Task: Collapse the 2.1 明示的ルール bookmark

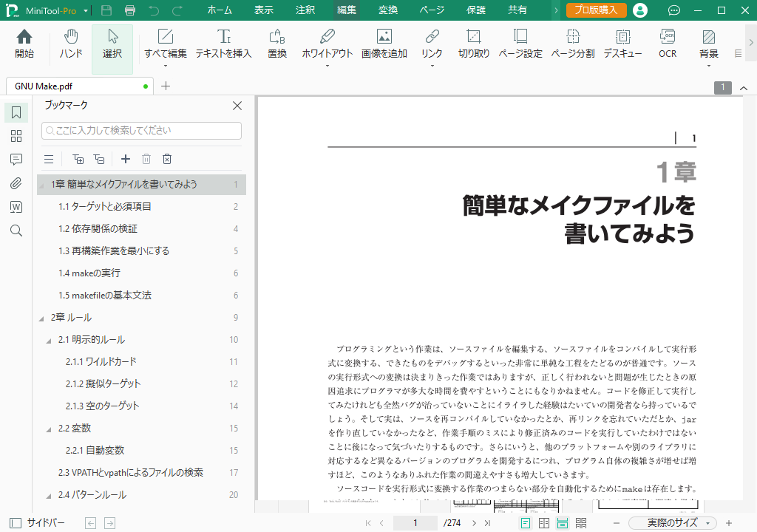Action: pyautogui.click(x=49, y=340)
